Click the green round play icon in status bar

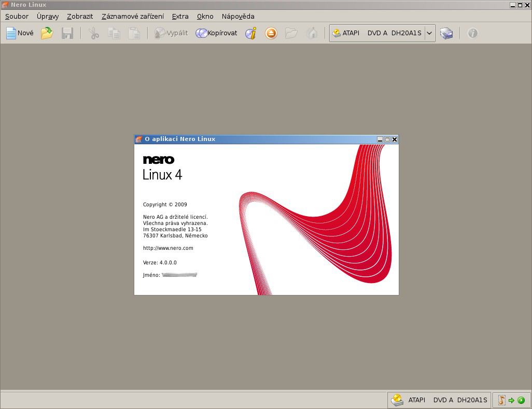521,401
